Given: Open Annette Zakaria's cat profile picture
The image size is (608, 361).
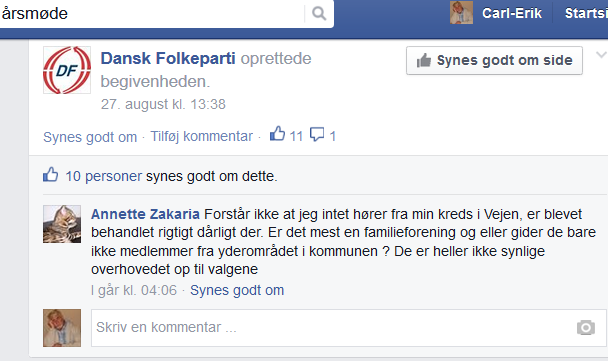Looking at the screenshot, I should [62, 224].
